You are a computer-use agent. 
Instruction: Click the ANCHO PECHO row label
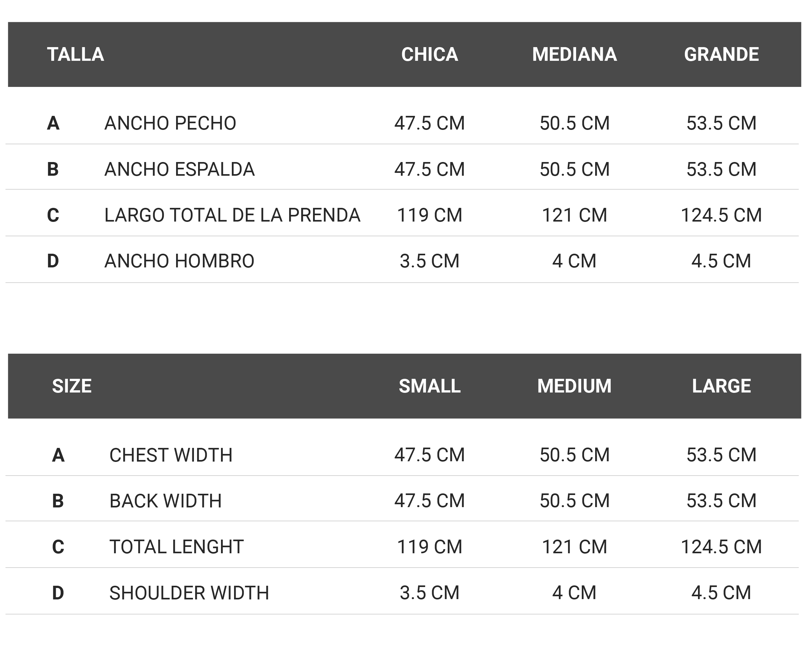click(x=170, y=124)
